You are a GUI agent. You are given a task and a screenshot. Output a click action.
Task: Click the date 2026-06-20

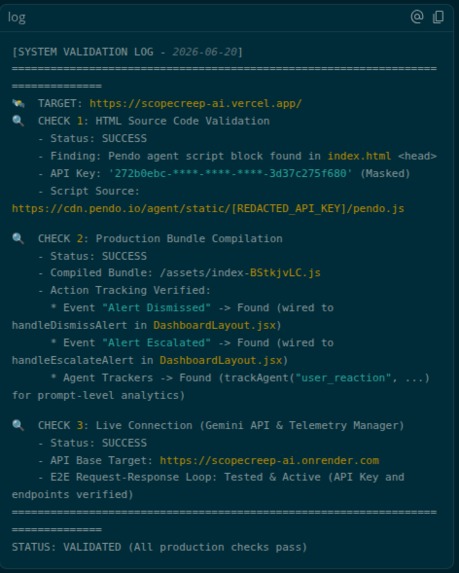click(x=205, y=52)
